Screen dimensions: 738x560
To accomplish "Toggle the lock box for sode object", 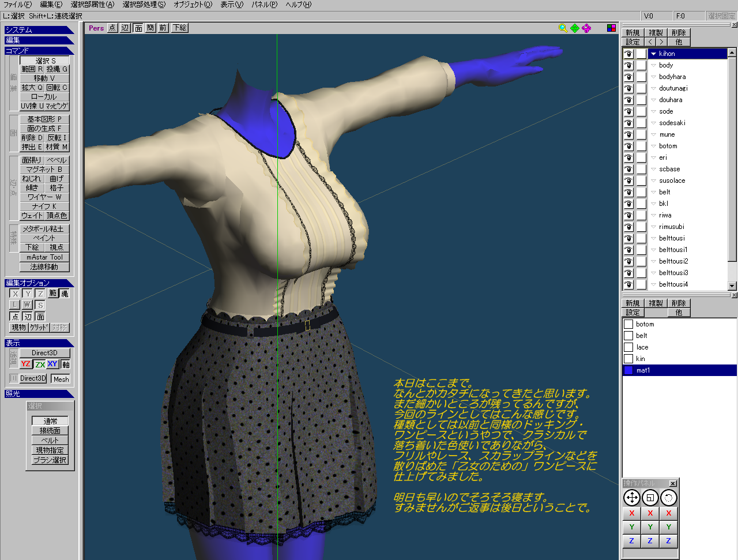I will click(641, 111).
